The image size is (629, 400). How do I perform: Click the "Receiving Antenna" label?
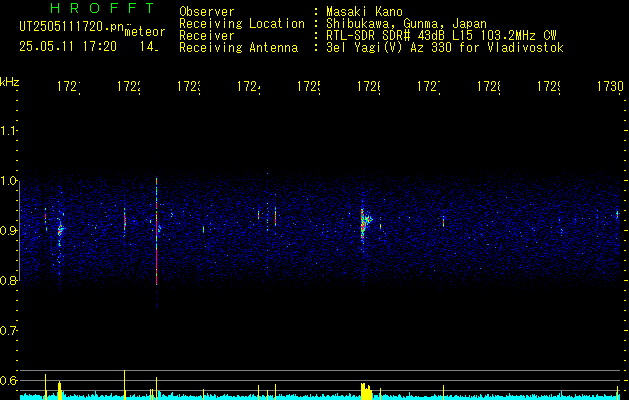click(238, 48)
